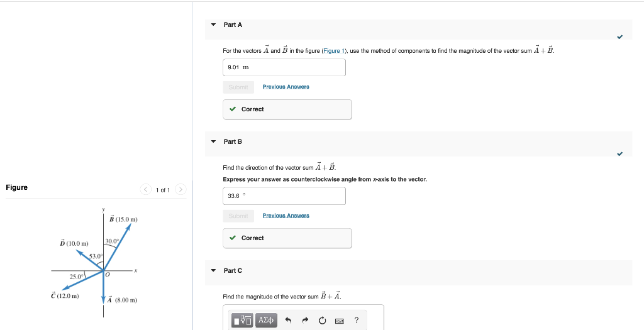Collapse the Part A section

tap(214, 25)
